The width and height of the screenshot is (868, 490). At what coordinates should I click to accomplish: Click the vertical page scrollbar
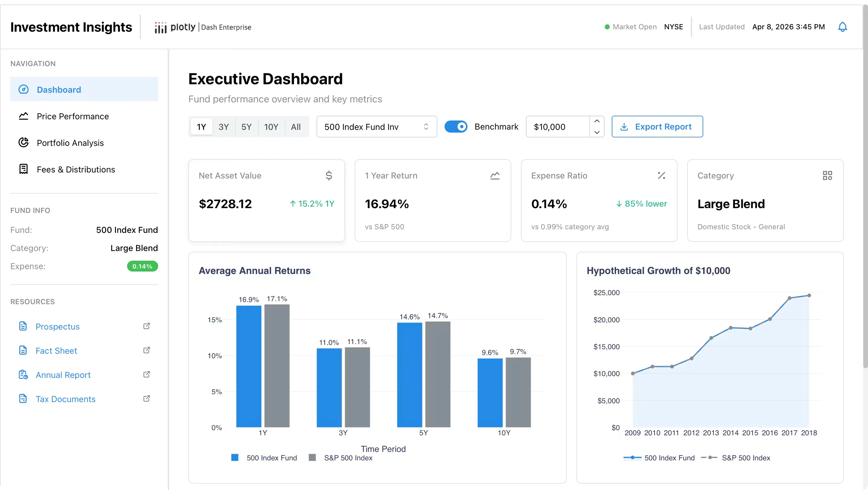pyautogui.click(x=865, y=185)
